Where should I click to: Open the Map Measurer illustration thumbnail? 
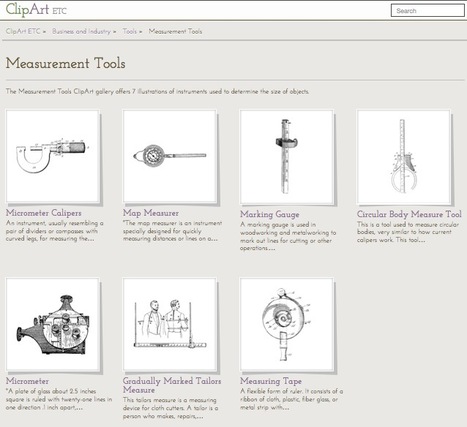[170, 156]
